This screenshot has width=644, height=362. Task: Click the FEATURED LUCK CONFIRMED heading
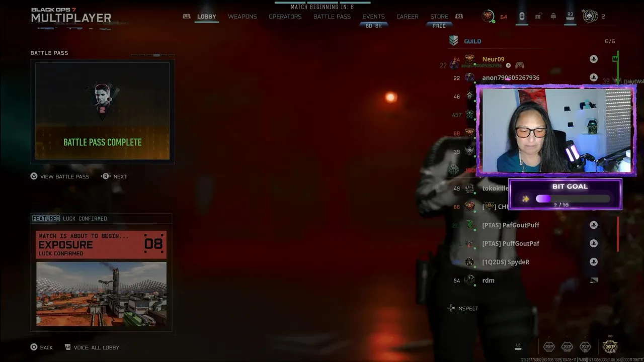click(x=69, y=219)
